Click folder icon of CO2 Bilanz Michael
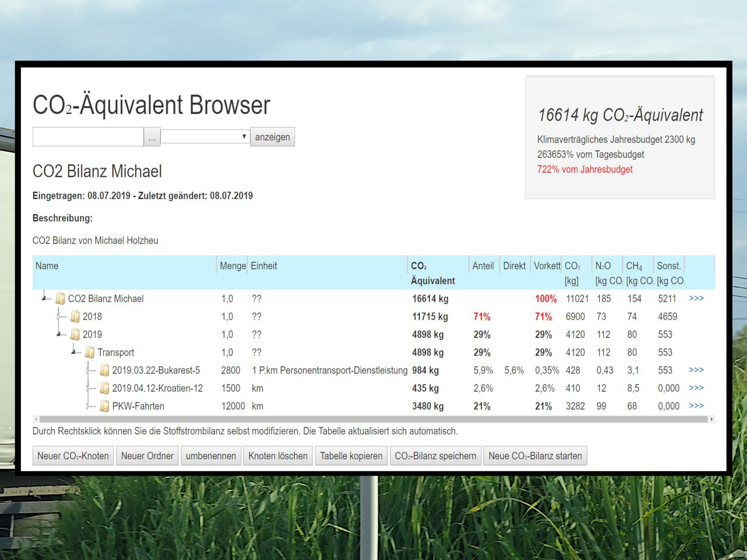The width and height of the screenshot is (747, 560). (x=60, y=299)
